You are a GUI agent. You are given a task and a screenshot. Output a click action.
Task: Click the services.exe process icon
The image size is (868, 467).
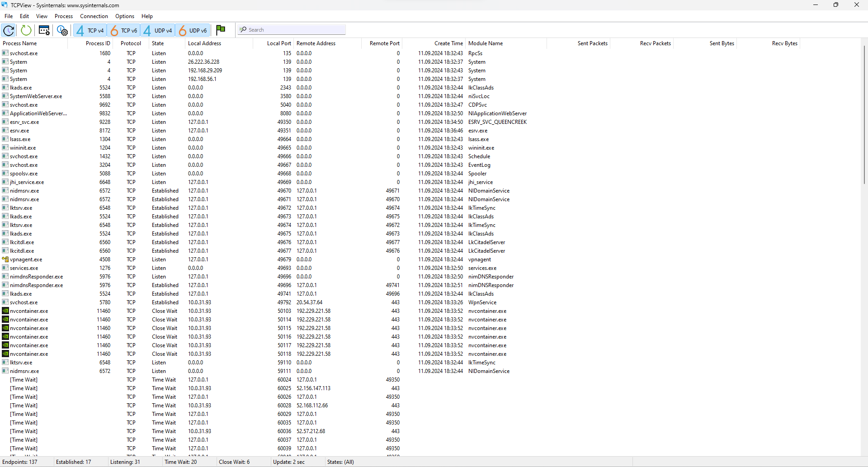click(5, 268)
